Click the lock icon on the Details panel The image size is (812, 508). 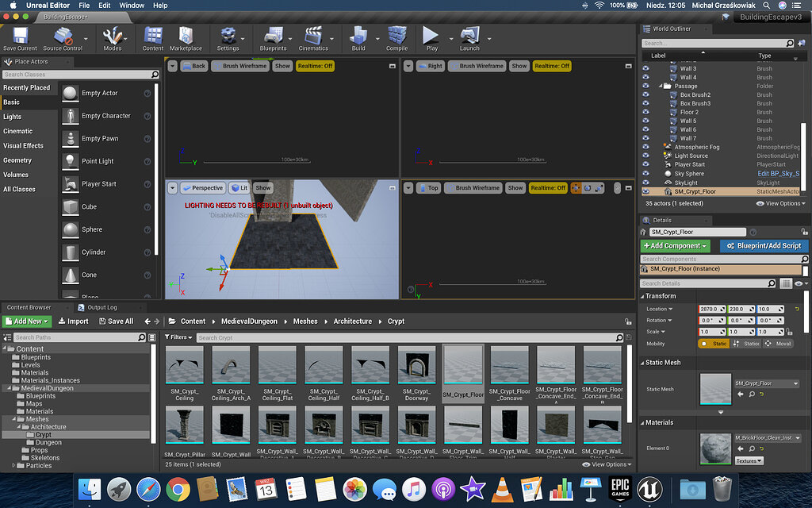[805, 231]
